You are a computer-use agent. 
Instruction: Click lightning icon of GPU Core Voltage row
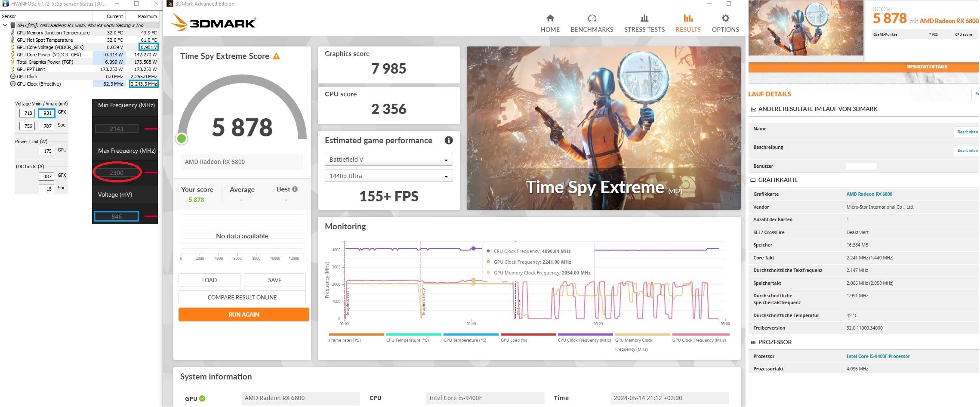[12, 47]
